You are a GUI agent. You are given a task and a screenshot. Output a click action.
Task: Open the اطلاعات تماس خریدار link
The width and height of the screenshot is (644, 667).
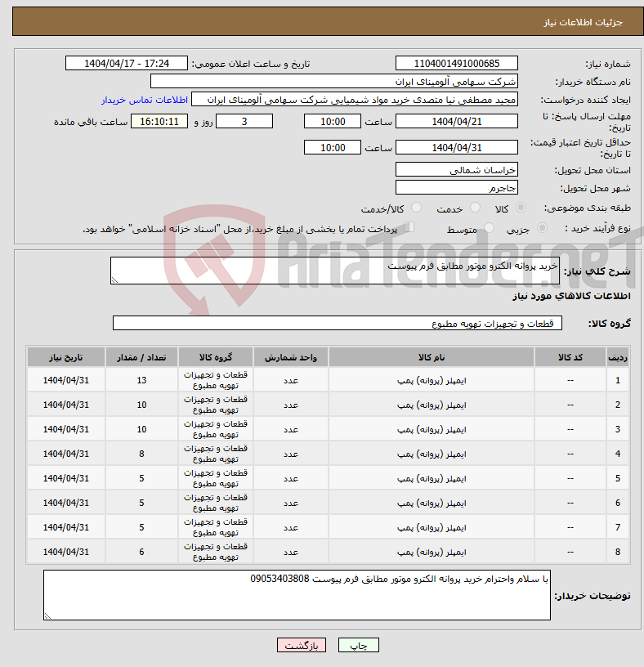tap(145, 100)
